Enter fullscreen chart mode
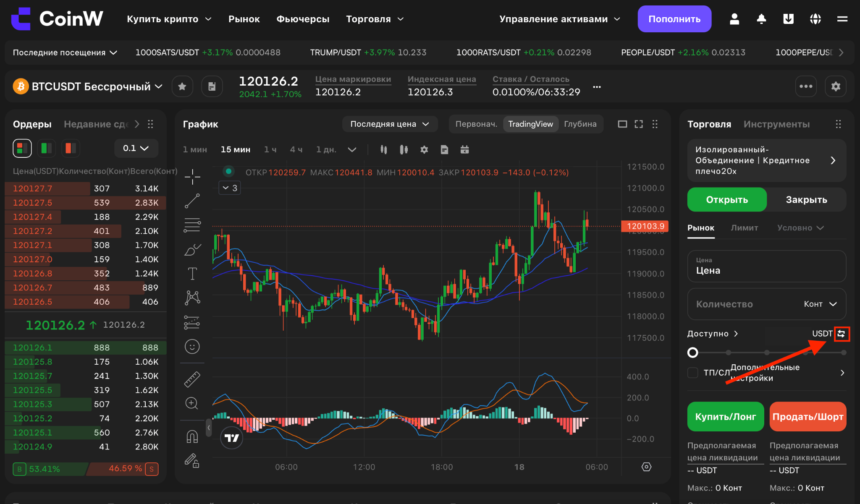860x504 pixels. point(639,124)
